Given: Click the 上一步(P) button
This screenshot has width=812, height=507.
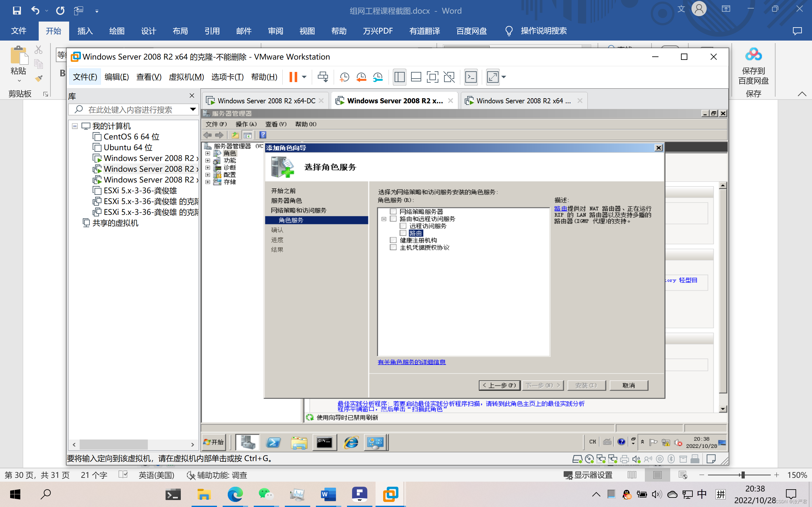Looking at the screenshot, I should click(x=499, y=385).
